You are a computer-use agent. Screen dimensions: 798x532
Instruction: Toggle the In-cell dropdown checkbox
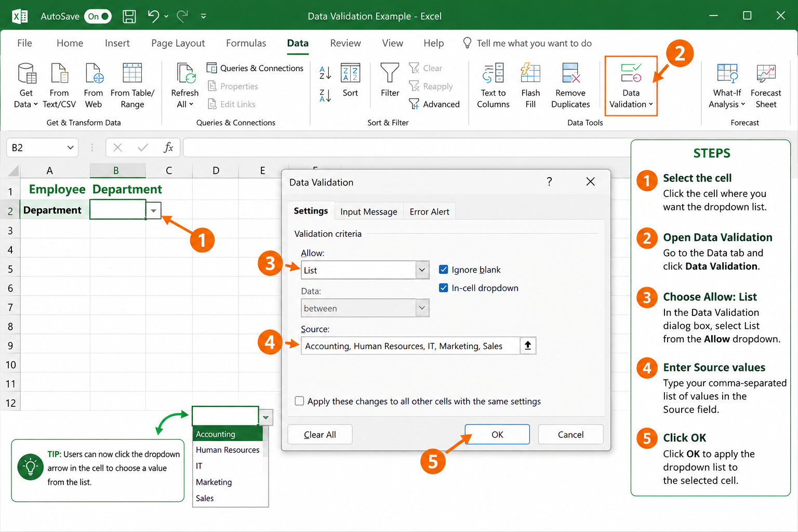(x=444, y=287)
